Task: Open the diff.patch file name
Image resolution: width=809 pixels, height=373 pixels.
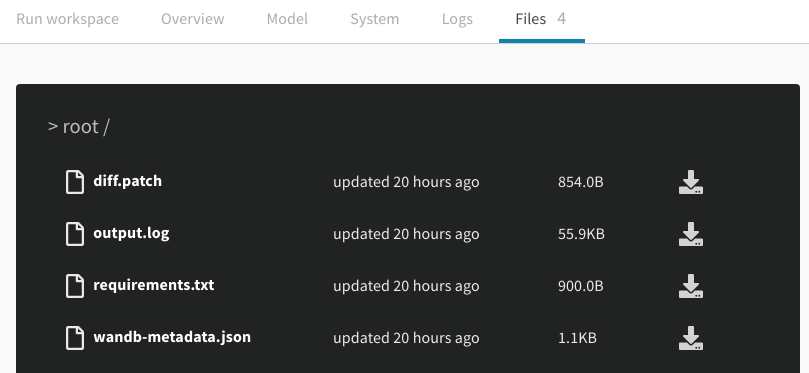Action: point(127,181)
